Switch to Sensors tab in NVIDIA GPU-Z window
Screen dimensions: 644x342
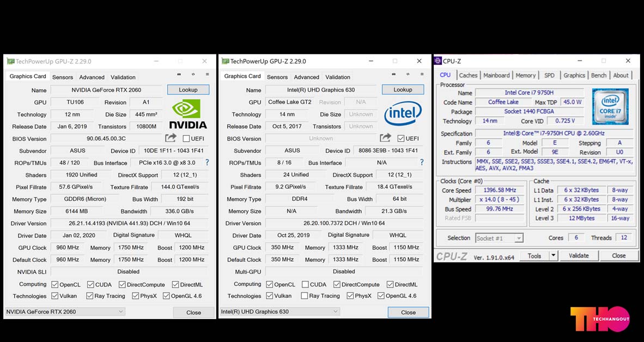pyautogui.click(x=63, y=77)
